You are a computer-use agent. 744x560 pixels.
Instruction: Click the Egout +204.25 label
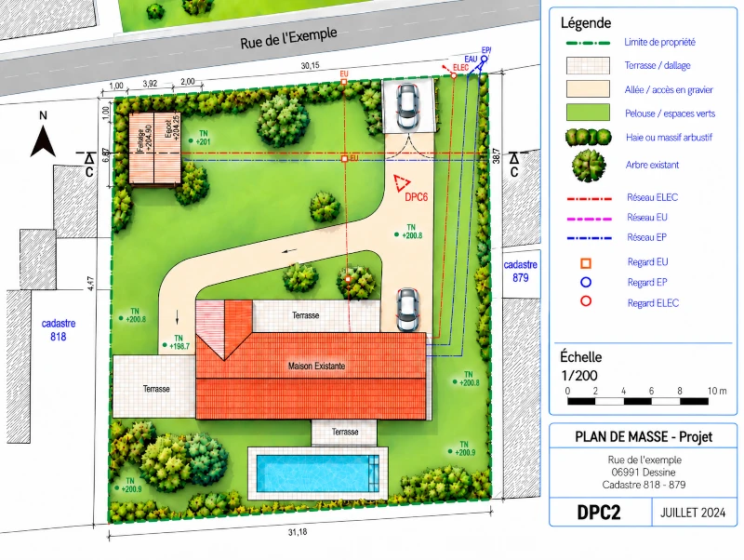click(x=173, y=127)
